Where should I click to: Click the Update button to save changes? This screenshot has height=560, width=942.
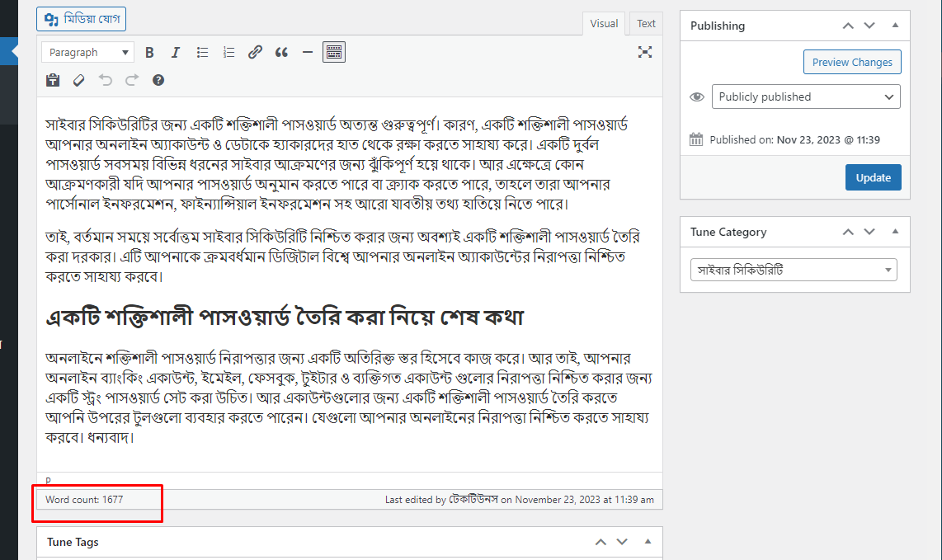[x=873, y=176]
